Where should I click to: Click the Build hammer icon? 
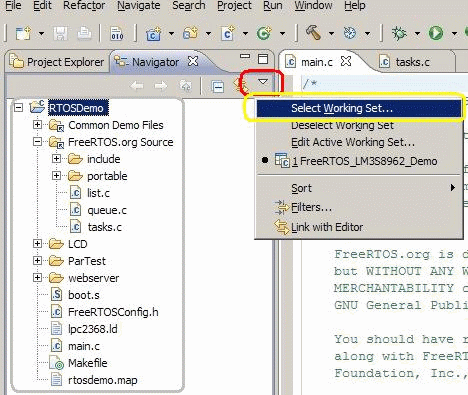click(313, 33)
